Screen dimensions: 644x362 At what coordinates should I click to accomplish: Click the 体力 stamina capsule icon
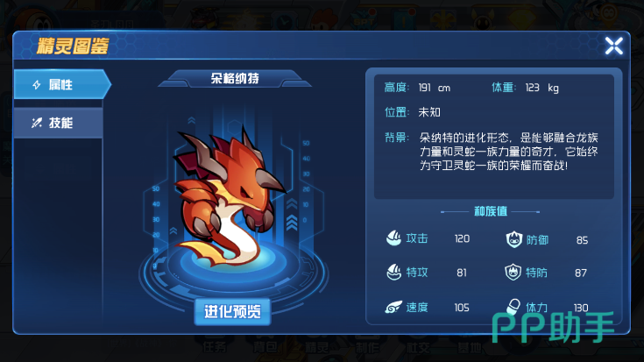coord(513,307)
